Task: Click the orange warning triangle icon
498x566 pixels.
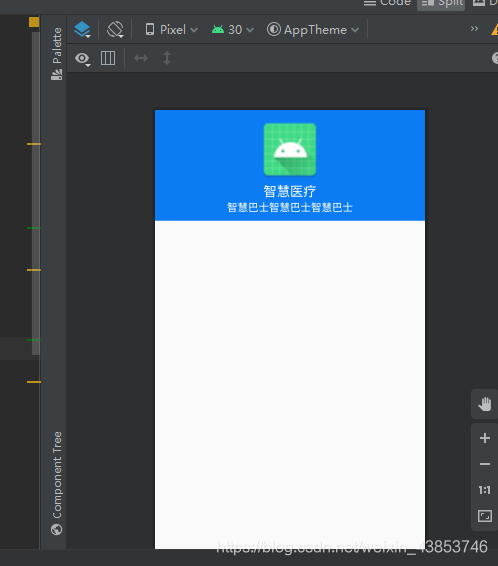Action: point(494,30)
